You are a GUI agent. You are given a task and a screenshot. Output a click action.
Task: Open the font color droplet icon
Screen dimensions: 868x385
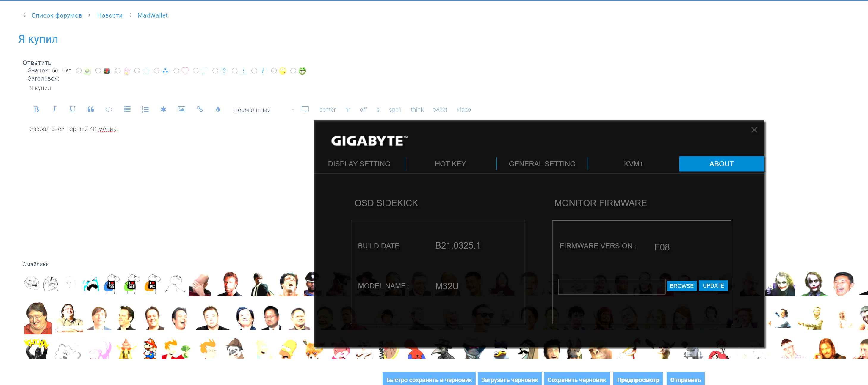tap(218, 109)
